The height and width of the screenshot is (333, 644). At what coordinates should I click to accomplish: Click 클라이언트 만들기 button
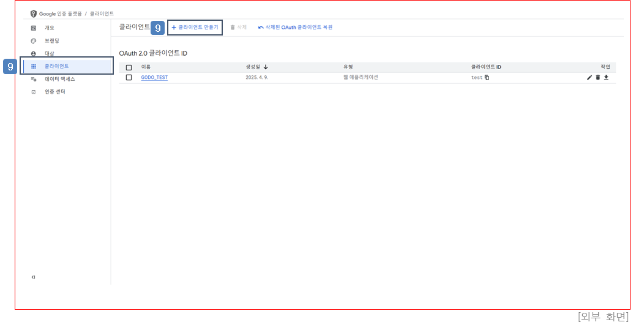pyautogui.click(x=195, y=27)
